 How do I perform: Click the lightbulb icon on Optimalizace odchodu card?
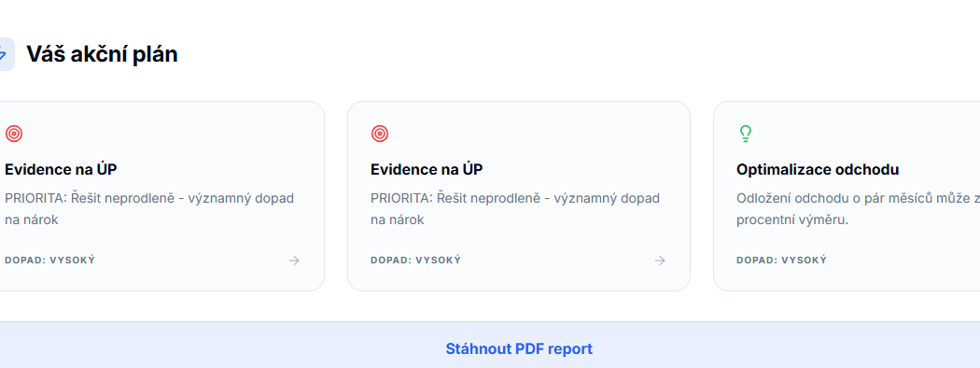[745, 134]
